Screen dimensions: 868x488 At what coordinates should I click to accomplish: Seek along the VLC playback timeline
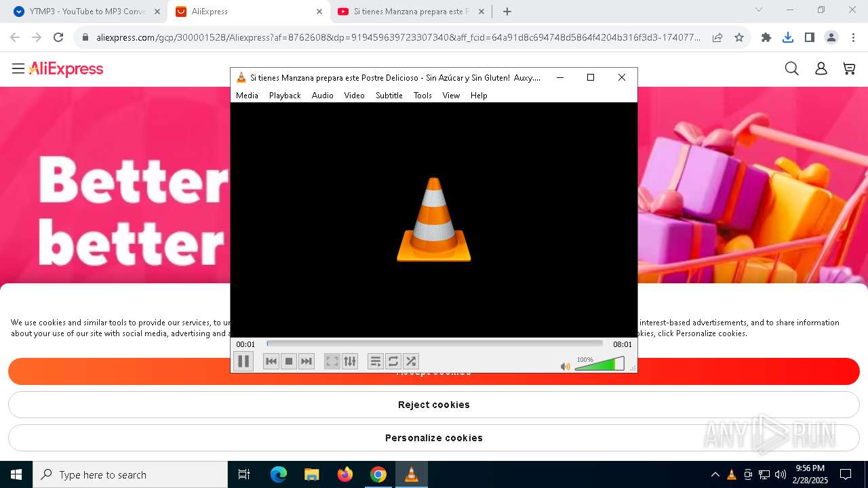(x=435, y=344)
